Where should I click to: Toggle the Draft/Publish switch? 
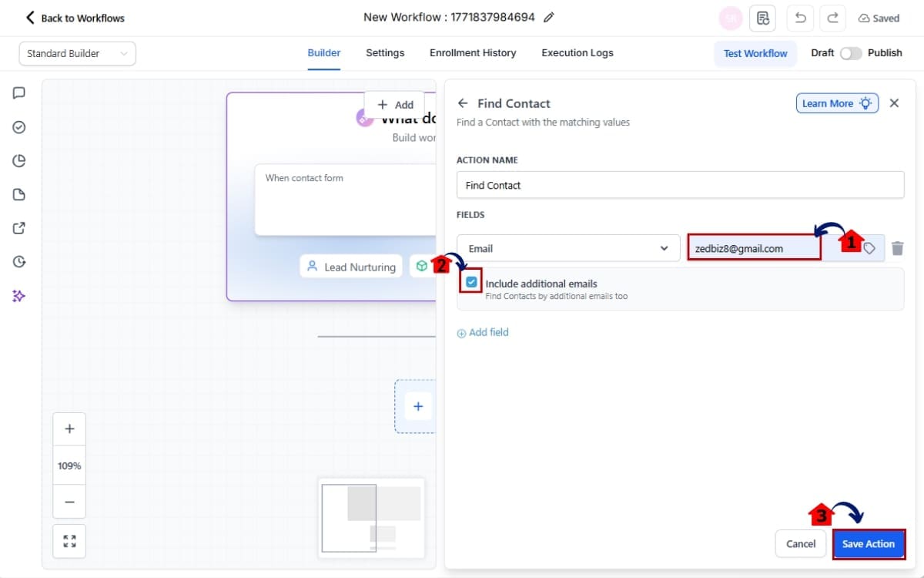pyautogui.click(x=850, y=53)
